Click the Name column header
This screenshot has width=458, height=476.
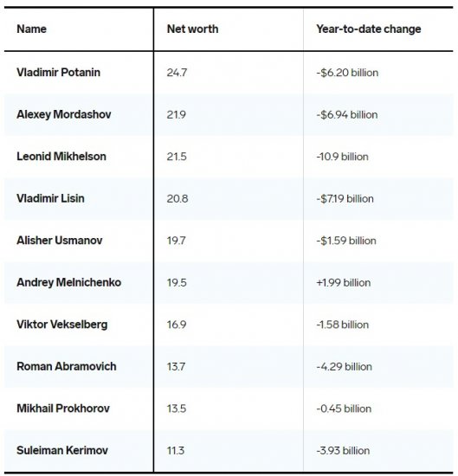click(x=31, y=29)
